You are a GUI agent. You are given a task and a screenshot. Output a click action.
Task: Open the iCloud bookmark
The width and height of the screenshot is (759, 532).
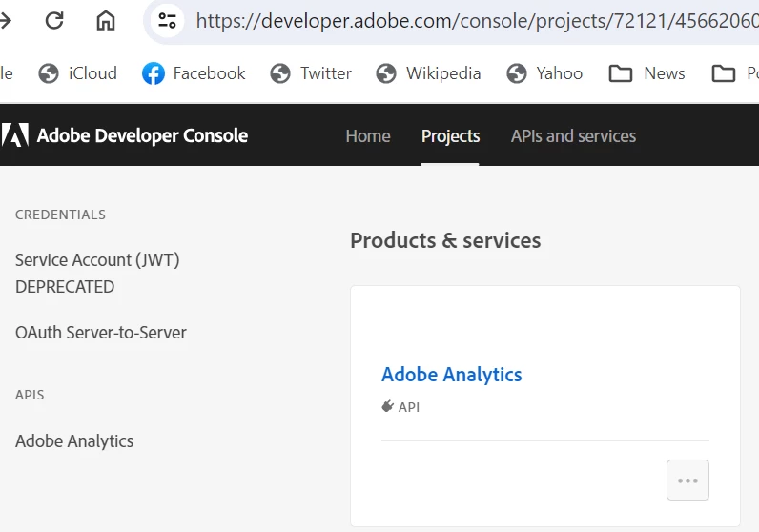pyautogui.click(x=77, y=73)
